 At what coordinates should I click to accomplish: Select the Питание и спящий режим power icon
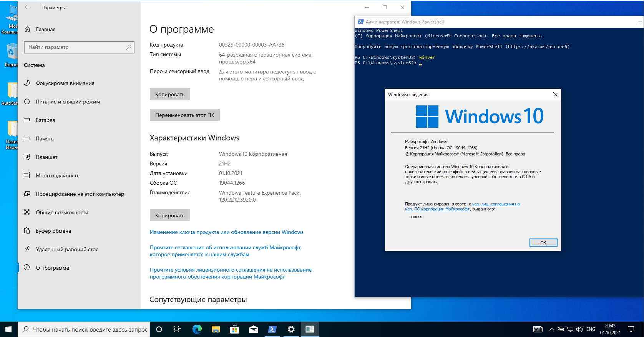(27, 102)
